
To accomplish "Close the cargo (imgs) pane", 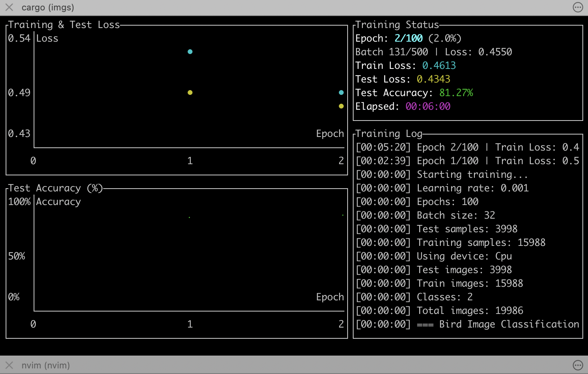I will click(x=9, y=7).
